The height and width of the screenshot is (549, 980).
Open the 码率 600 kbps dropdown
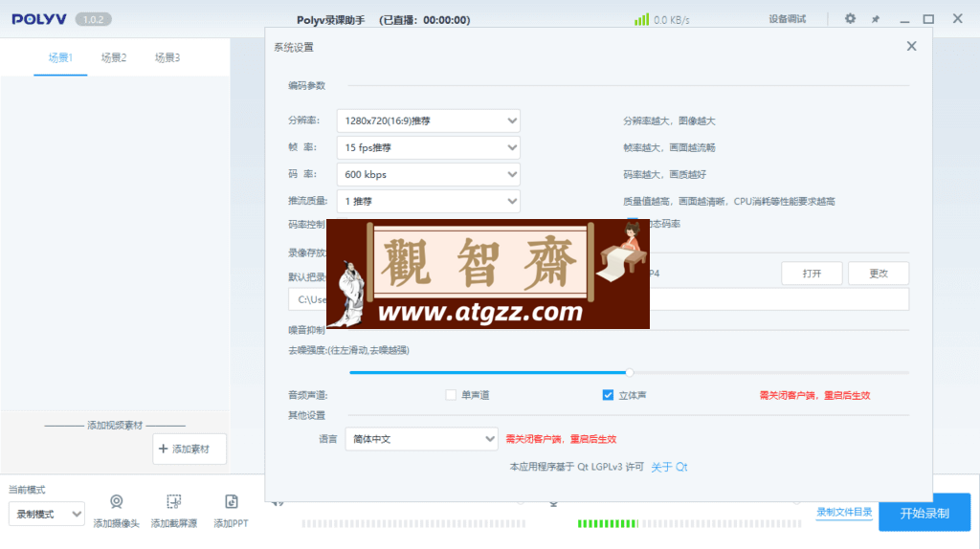[428, 174]
